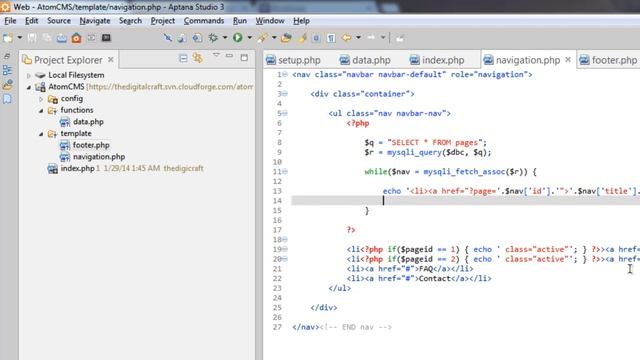Open the Back history dropdown arrow
Viewport: 640px width, 360px height.
358,38
